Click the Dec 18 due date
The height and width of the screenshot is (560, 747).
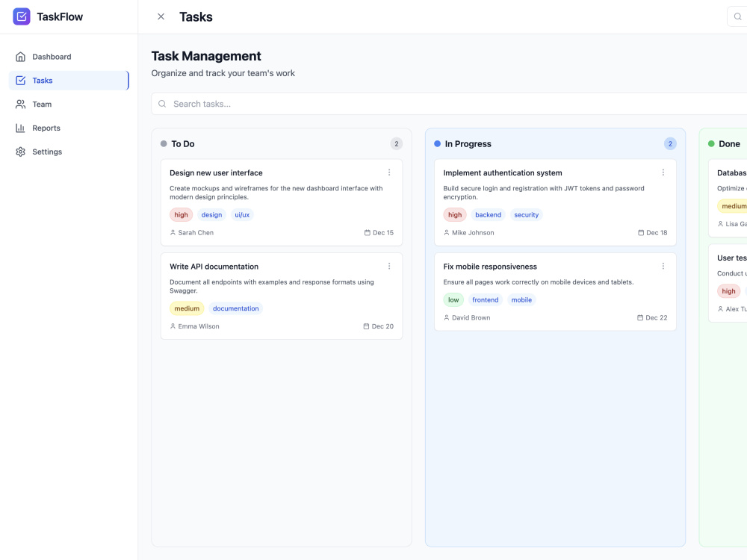coord(657,233)
